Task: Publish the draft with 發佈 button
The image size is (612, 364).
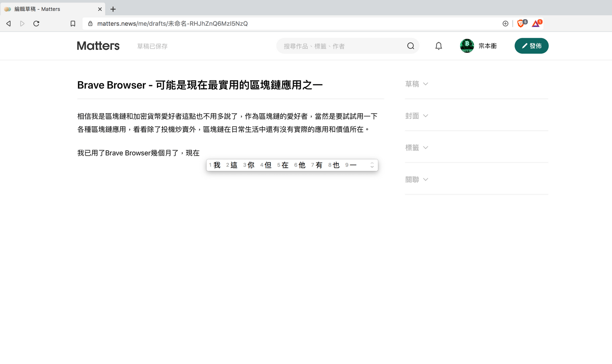Action: point(532,46)
